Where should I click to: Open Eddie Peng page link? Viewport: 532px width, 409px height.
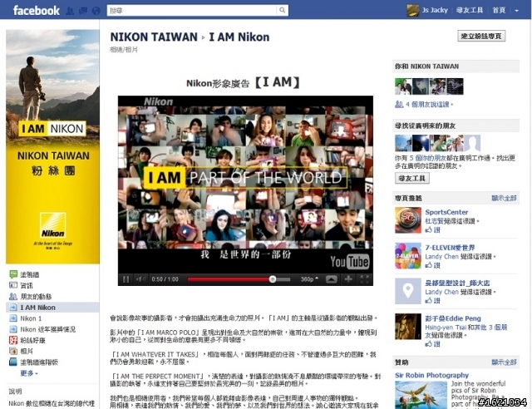[453, 318]
